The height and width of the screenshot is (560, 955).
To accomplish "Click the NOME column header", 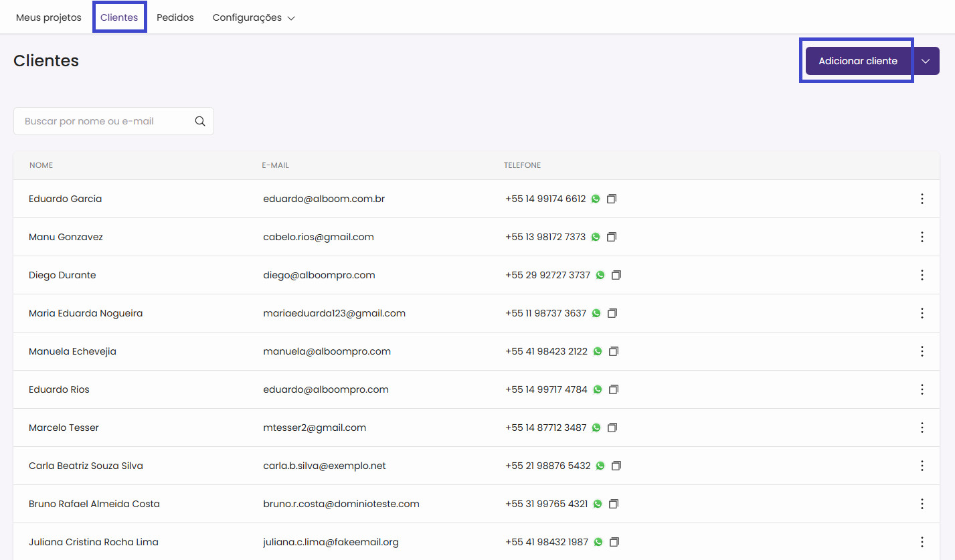I will (41, 165).
